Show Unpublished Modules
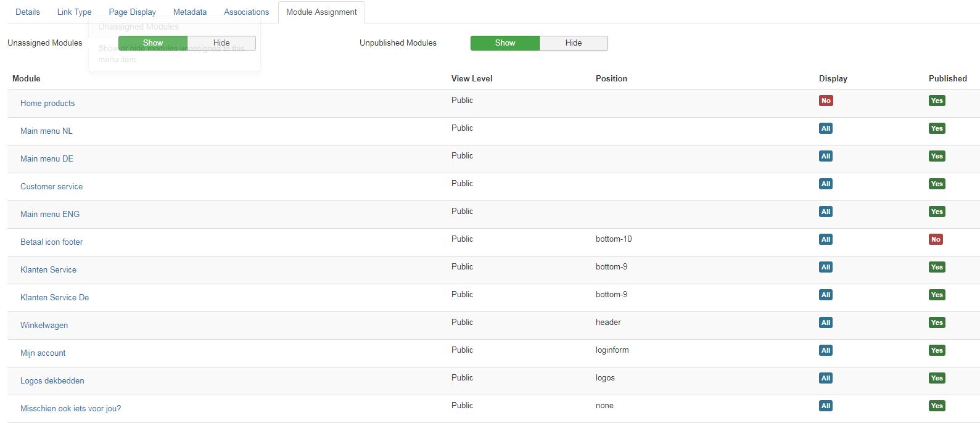 tap(504, 43)
